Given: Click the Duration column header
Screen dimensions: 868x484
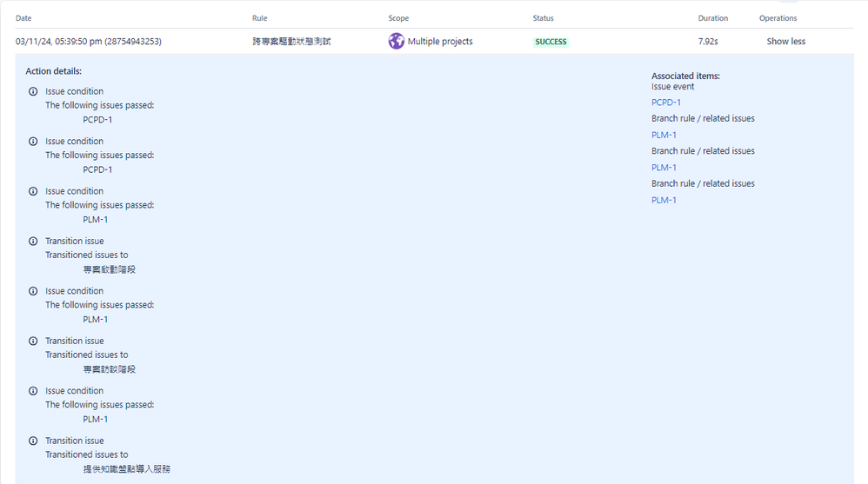Looking at the screenshot, I should click(x=713, y=18).
